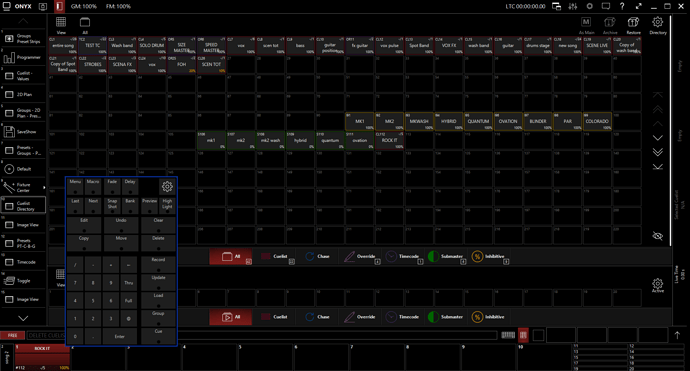
Task: Click the Record keypad button
Action: pyautogui.click(x=158, y=264)
